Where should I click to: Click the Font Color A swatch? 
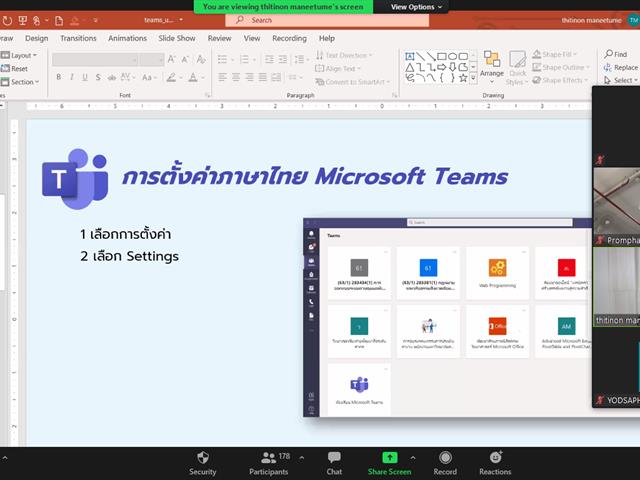pyautogui.click(x=193, y=77)
